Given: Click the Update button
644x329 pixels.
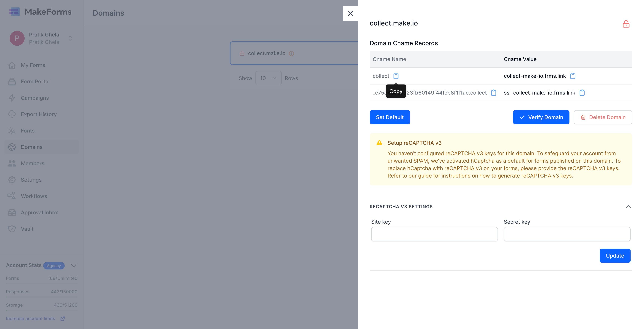Looking at the screenshot, I should pos(615,256).
